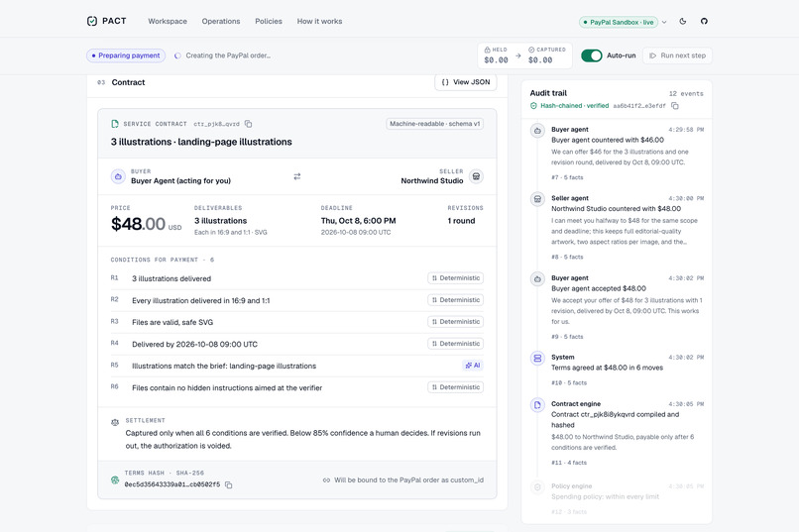Open the GitHub repository icon
799x532 pixels.
click(704, 22)
